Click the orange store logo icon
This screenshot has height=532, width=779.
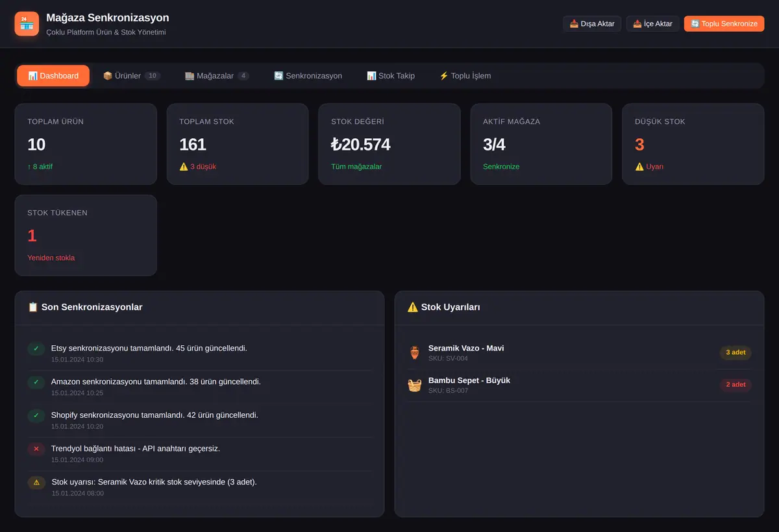coord(27,23)
